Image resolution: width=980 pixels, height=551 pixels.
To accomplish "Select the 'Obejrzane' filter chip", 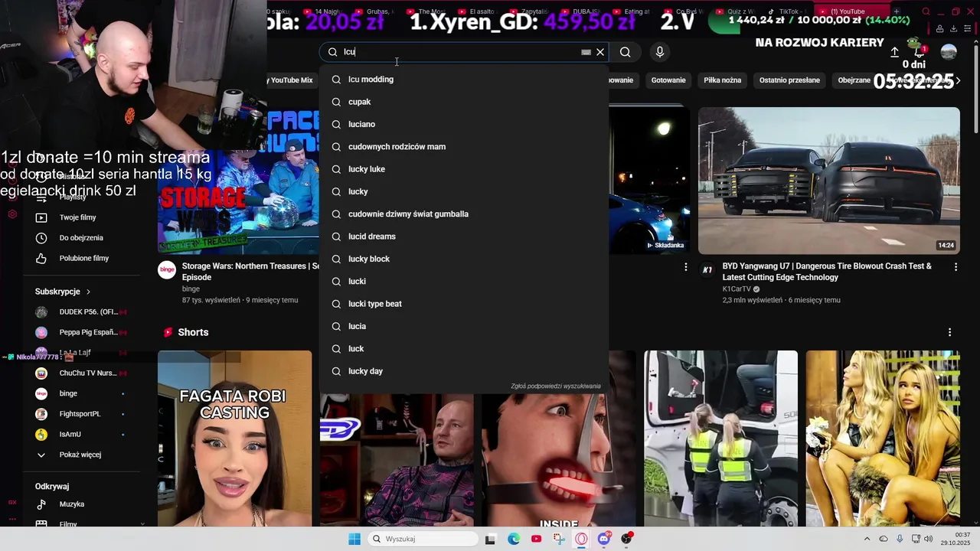I will click(854, 80).
